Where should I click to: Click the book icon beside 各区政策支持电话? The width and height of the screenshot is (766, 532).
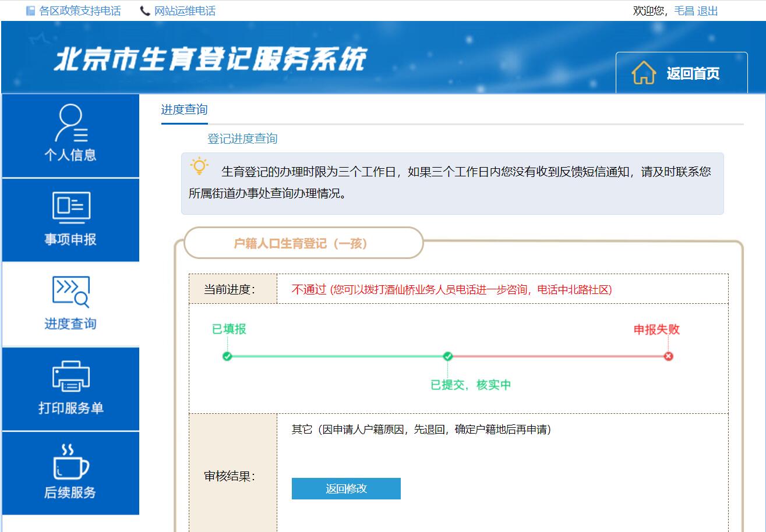click(31, 11)
